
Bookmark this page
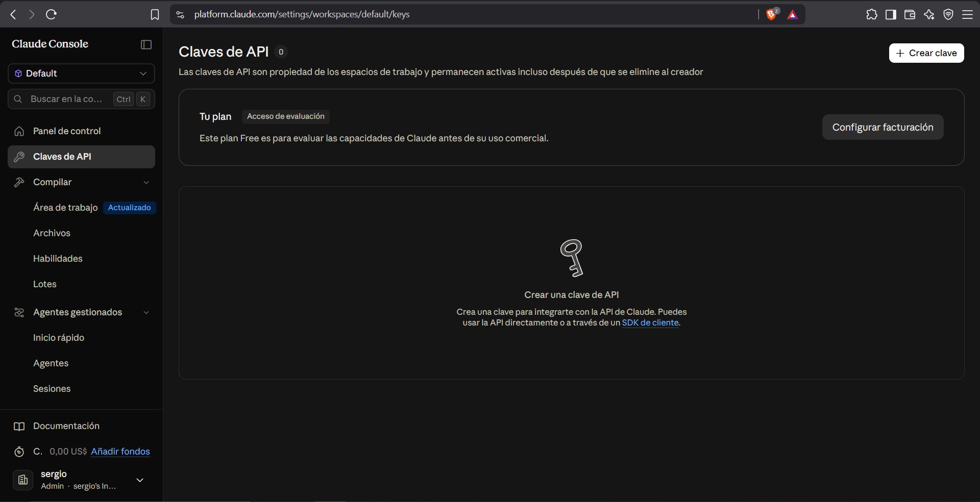(155, 14)
